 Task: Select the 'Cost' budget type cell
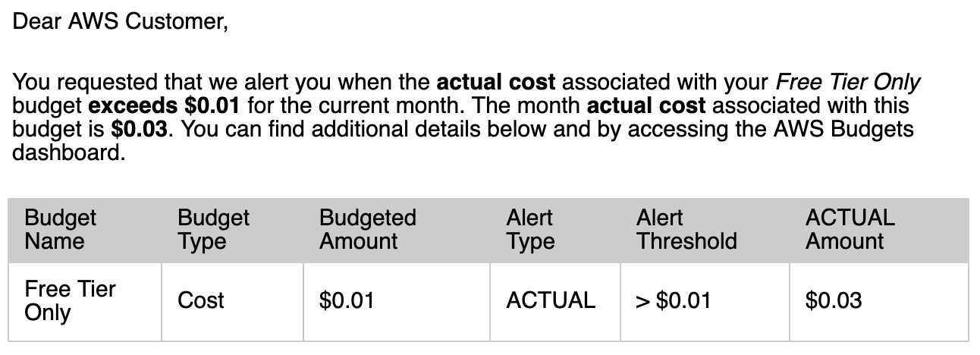[232, 301]
